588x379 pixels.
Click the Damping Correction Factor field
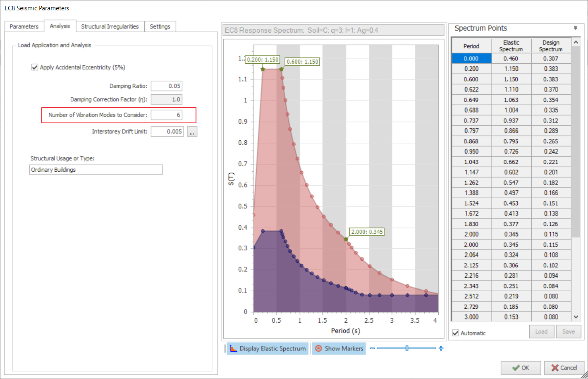[166, 99]
